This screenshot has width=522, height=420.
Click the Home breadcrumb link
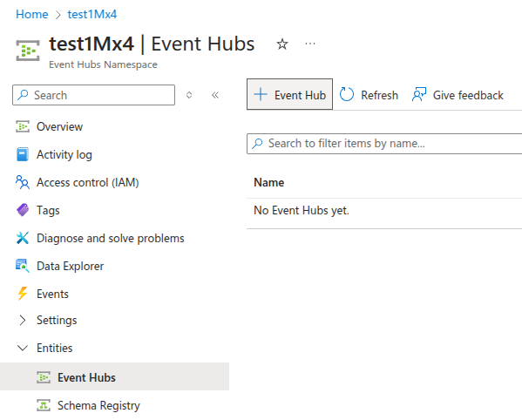pyautogui.click(x=32, y=14)
